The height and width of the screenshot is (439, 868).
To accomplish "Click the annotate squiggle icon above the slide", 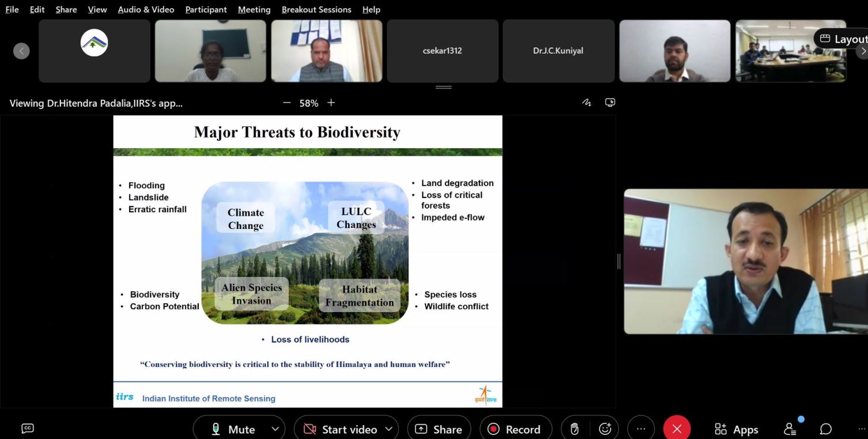I will (587, 103).
